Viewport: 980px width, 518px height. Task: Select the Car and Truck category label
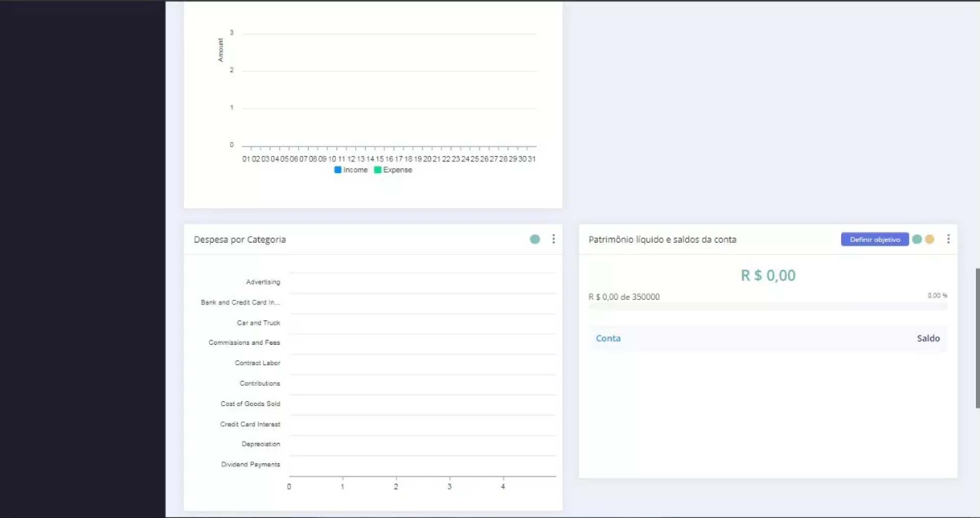258,323
